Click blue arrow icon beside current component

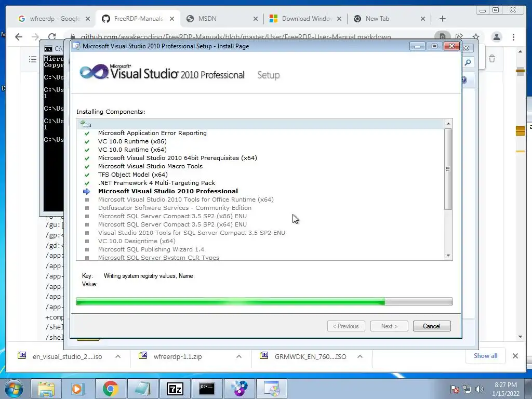click(87, 191)
